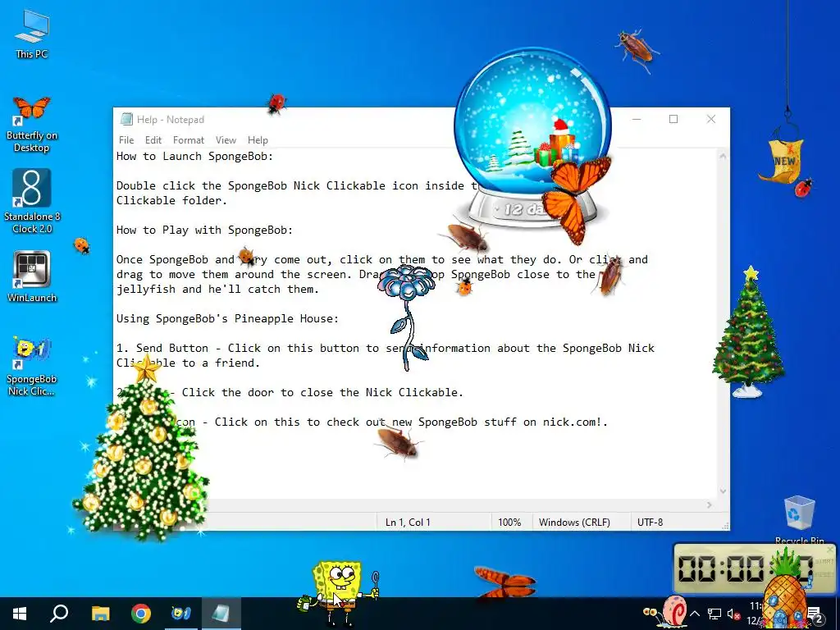This screenshot has height=630, width=840.
Task: Expand the hidden tray icons chevron
Action: [x=695, y=614]
